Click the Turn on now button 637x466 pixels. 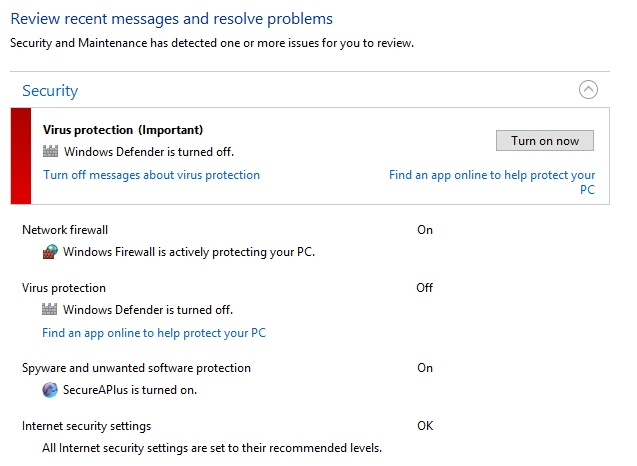[x=544, y=141]
